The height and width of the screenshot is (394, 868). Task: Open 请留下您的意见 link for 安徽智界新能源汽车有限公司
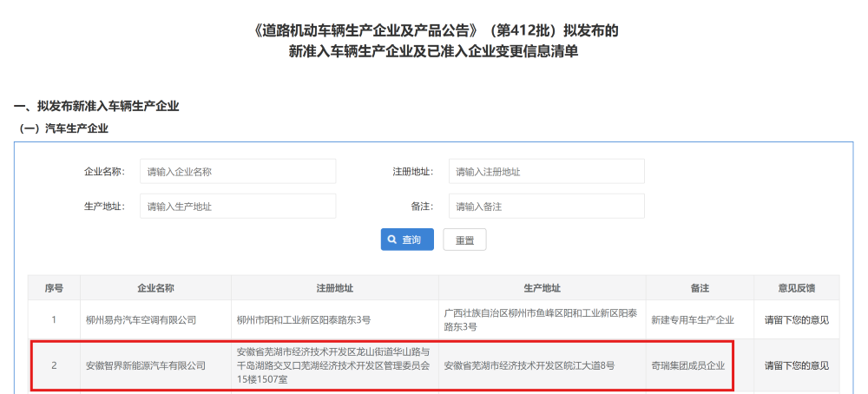[797, 365]
